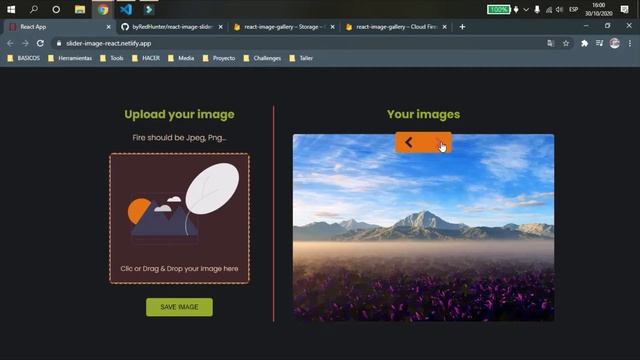Click Chrome icon in taskbar
This screenshot has height=360, width=640.
[x=103, y=9]
